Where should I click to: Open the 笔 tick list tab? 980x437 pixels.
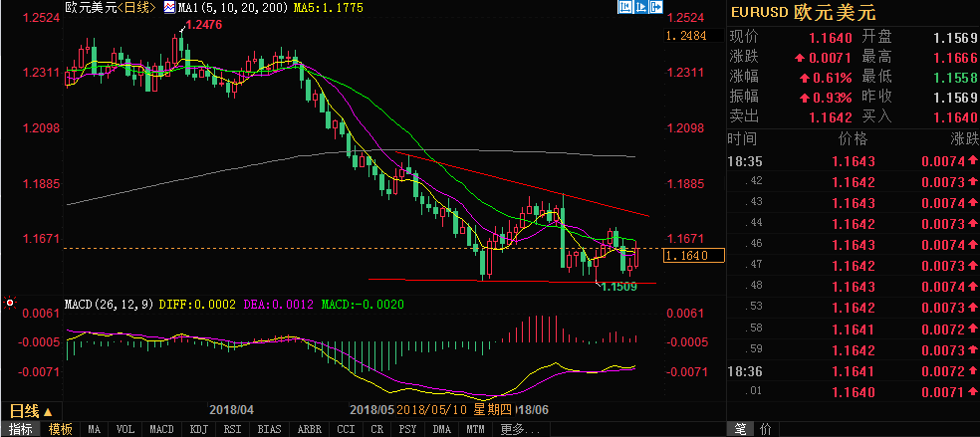point(740,429)
